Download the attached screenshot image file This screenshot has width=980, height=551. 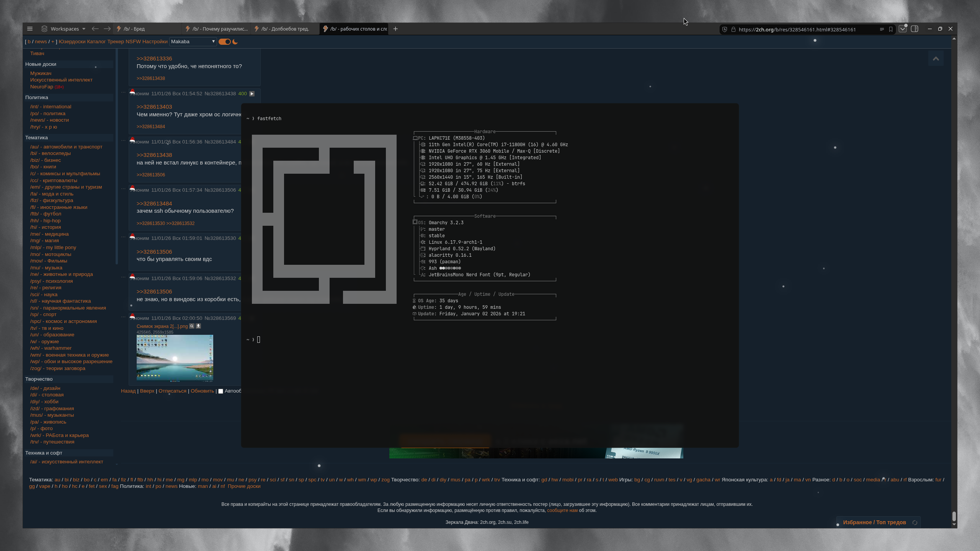coord(198,326)
